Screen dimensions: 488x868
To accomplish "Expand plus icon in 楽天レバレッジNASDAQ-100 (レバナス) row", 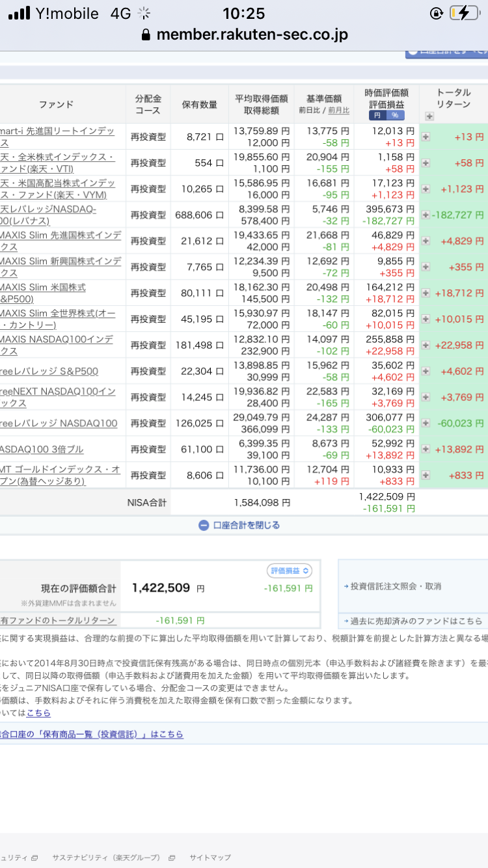I will (426, 215).
